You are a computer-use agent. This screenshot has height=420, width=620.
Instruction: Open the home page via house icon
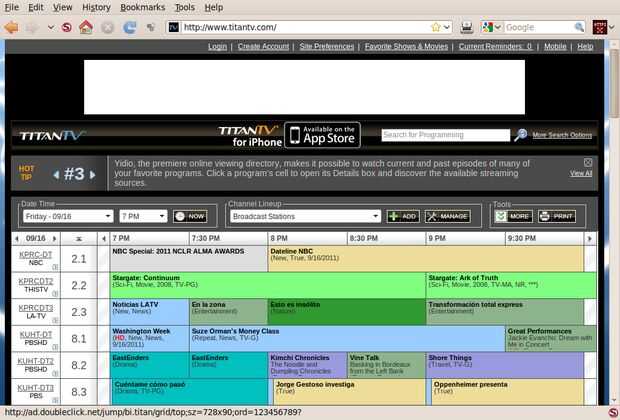click(x=86, y=27)
